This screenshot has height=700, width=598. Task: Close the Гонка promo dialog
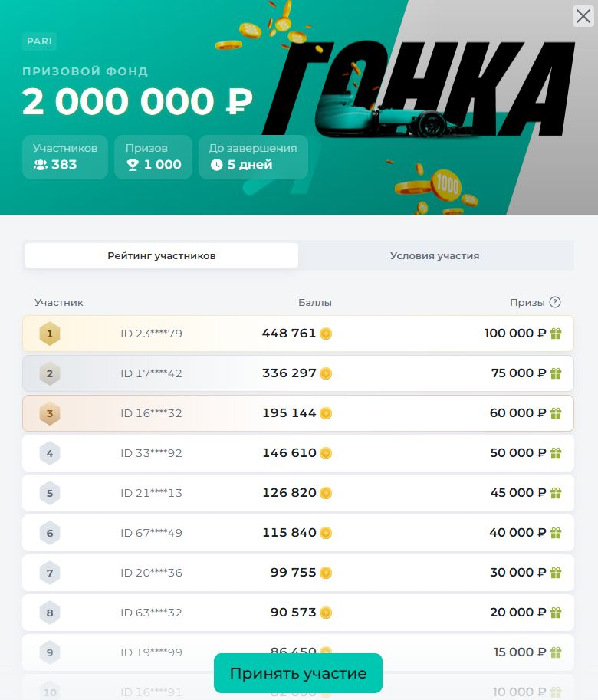coord(583,16)
